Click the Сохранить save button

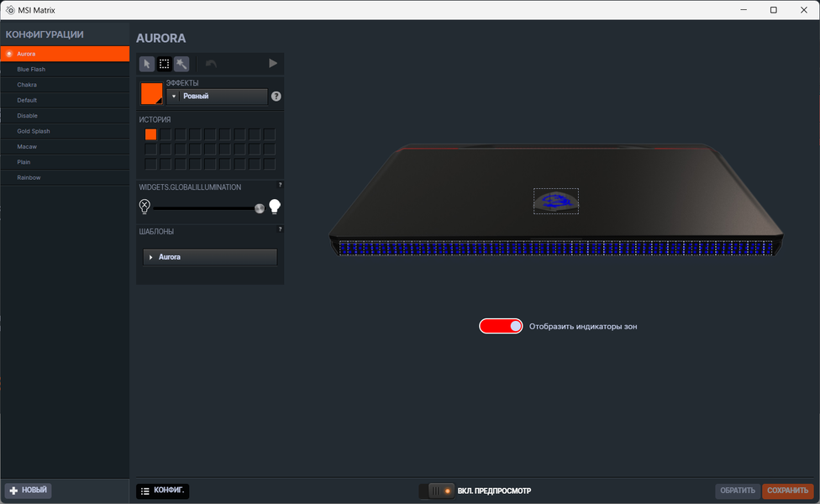tap(787, 491)
